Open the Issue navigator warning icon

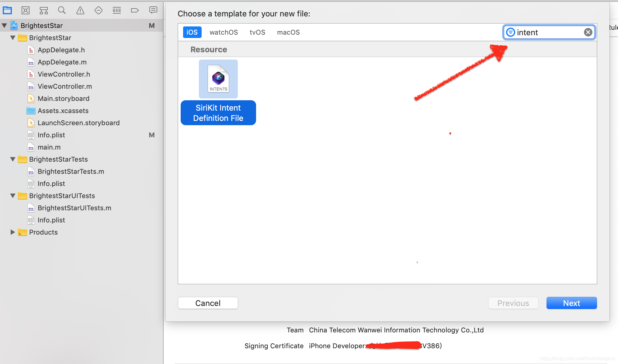pos(80,11)
